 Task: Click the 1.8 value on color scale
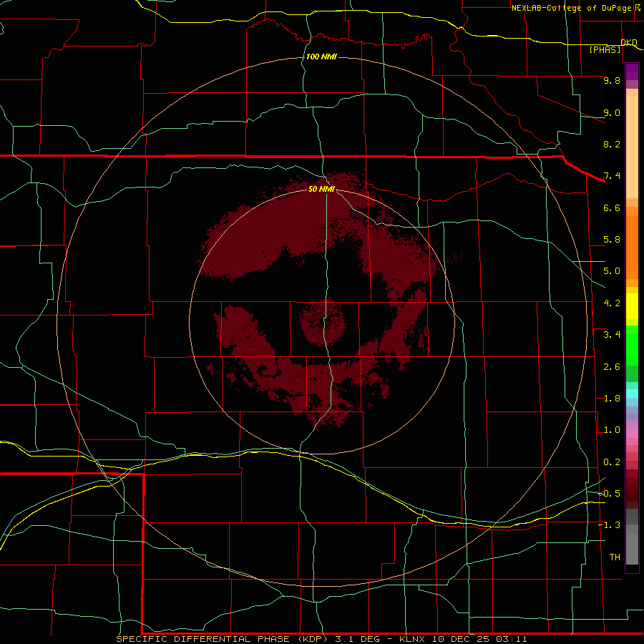pos(612,399)
